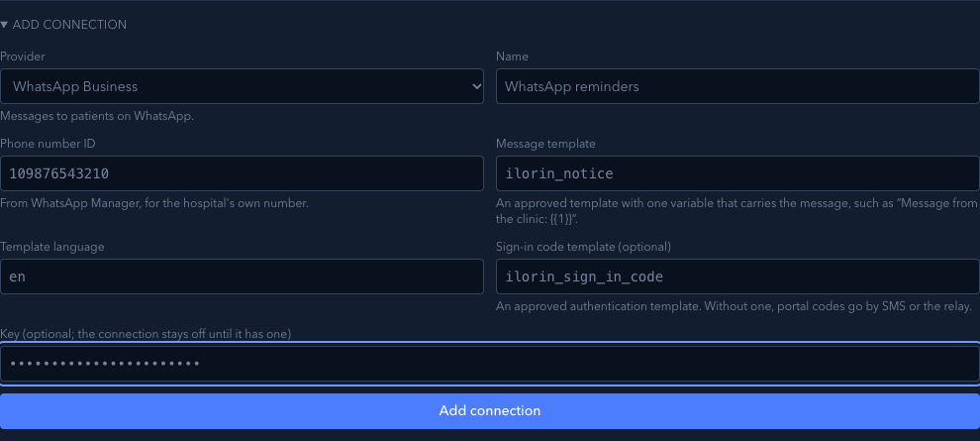Click the 'An approved authentication template' hint
Viewport: 980px width, 441px height.
click(735, 306)
